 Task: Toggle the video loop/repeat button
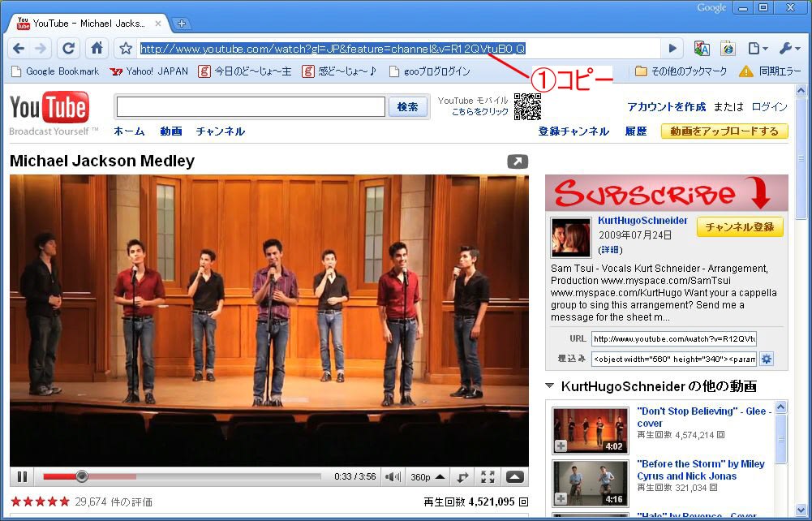pyautogui.click(x=463, y=477)
